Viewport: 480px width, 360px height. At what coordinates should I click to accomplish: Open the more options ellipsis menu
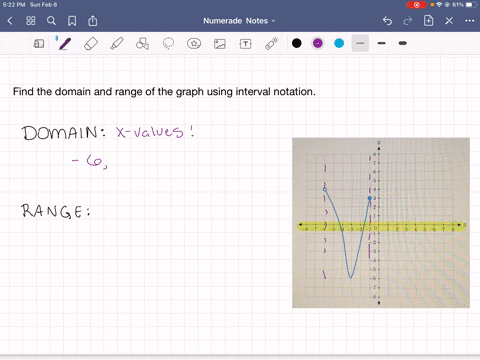click(x=470, y=21)
